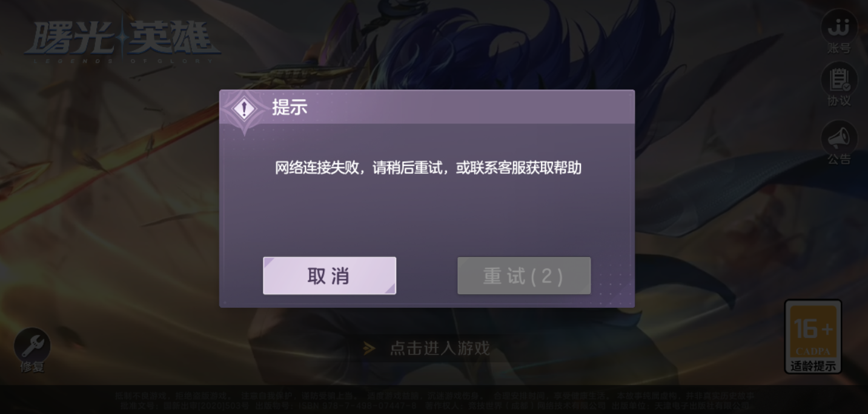Click the exclamation warning icon in dialog header
Image resolution: width=868 pixels, height=414 pixels.
click(x=244, y=109)
